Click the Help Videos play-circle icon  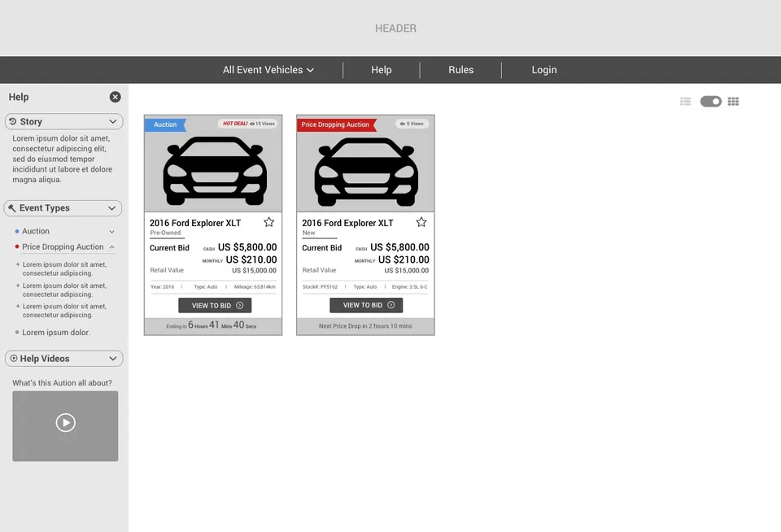click(x=14, y=358)
